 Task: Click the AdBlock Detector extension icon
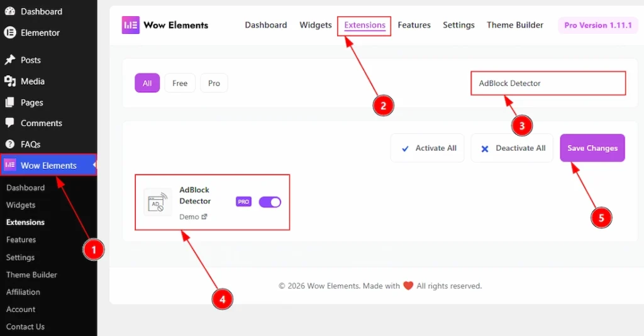[x=157, y=202]
